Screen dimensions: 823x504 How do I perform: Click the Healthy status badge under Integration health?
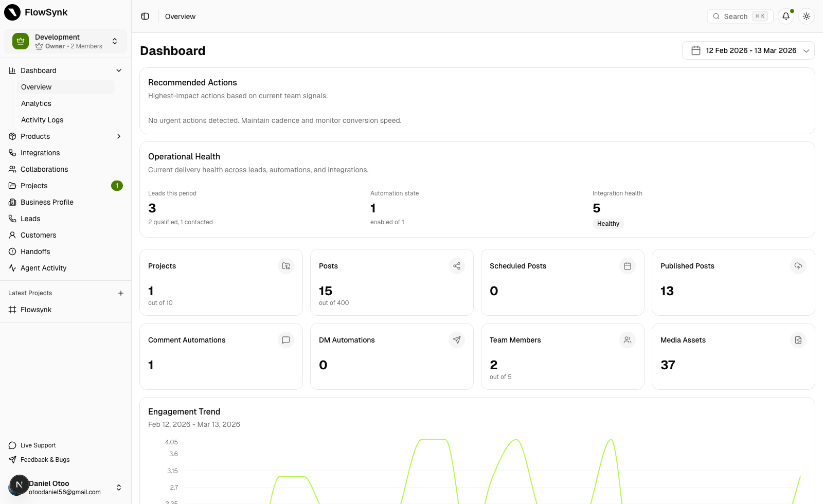[x=608, y=224]
